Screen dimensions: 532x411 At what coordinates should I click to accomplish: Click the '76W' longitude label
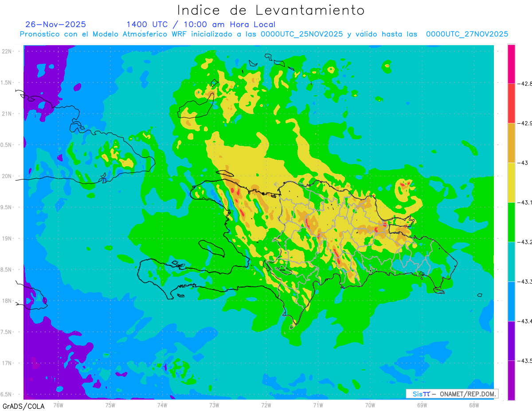click(x=59, y=405)
